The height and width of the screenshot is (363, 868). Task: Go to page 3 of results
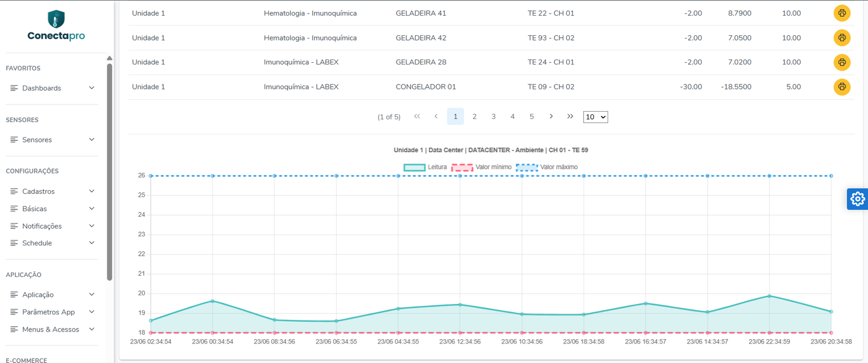(493, 116)
